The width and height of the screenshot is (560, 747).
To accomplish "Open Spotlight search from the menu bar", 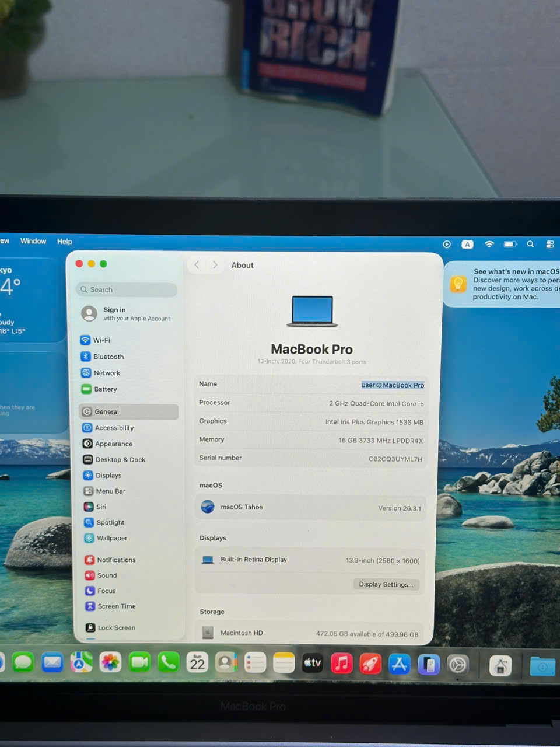I will click(530, 245).
